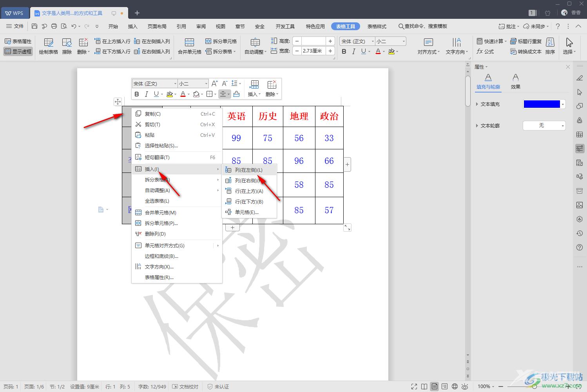Image resolution: width=587 pixels, height=392 pixels.
Task: Toggle Italic in ribbon font group
Action: click(x=353, y=51)
